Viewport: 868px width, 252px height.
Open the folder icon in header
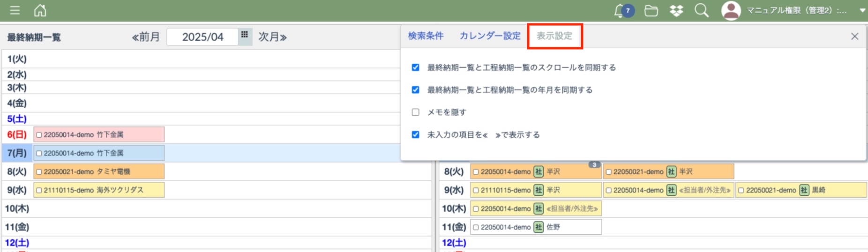(651, 10)
